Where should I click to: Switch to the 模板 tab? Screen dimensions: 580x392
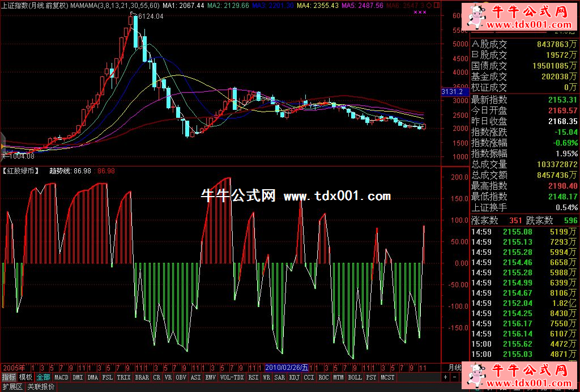click(x=25, y=377)
